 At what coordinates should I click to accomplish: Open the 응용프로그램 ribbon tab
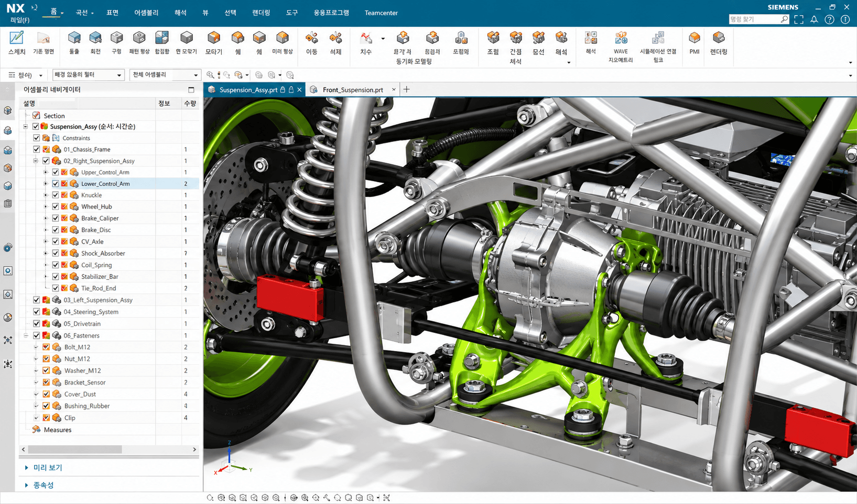331,13
